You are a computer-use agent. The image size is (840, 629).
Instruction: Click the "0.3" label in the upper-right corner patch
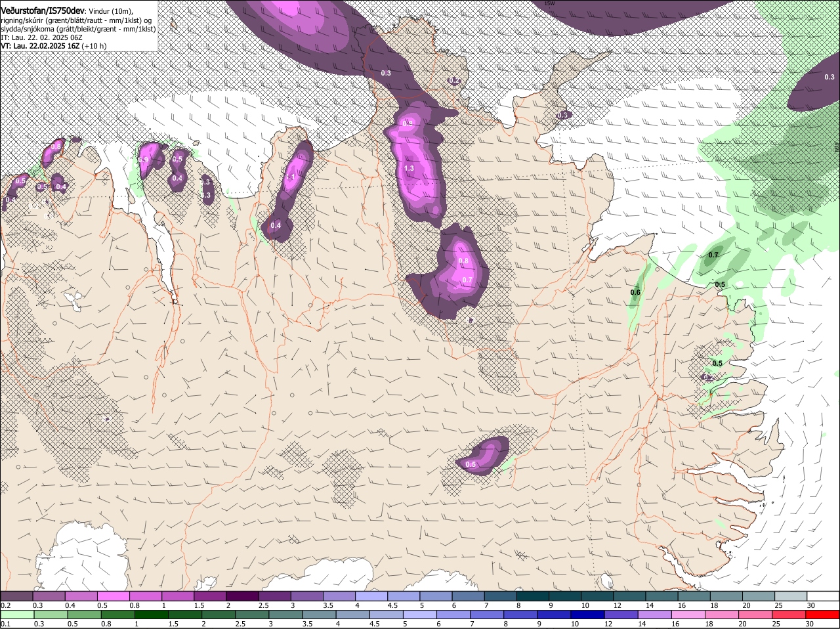[x=829, y=77]
